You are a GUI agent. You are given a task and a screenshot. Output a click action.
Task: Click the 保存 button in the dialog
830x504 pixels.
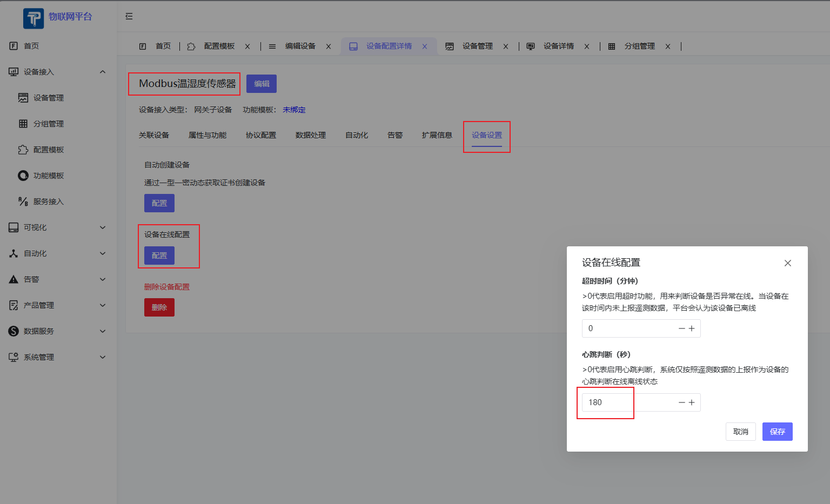pos(777,431)
